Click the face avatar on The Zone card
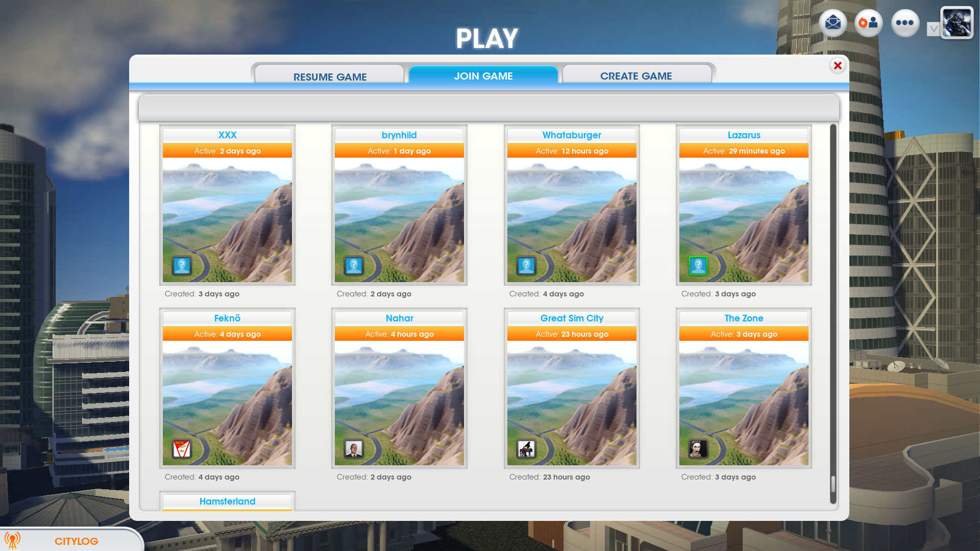Image resolution: width=980 pixels, height=551 pixels. (698, 449)
